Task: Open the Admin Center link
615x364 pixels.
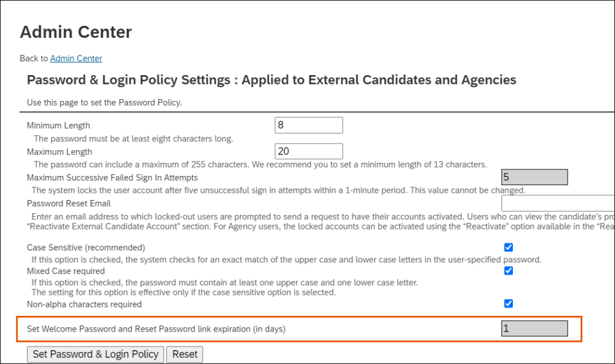Action: (x=76, y=58)
